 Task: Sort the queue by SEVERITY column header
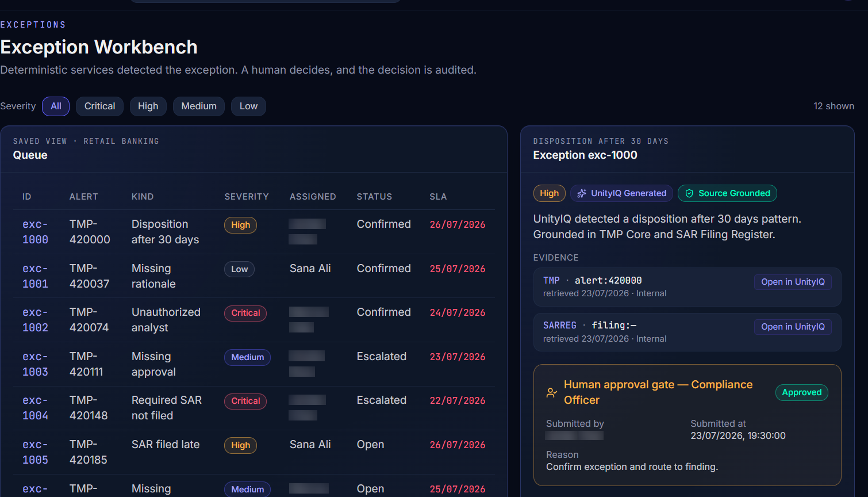[247, 197]
